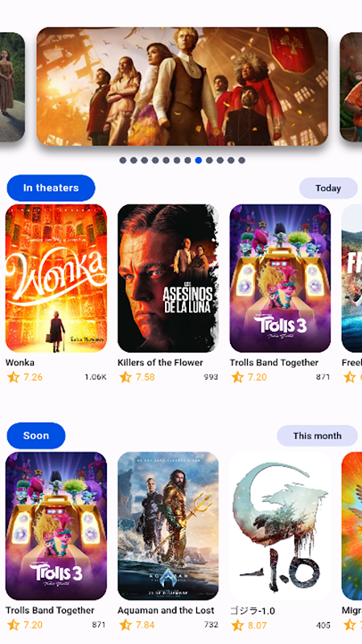This screenshot has height=644, width=362.
Task: Tap the star icon beside Wonka's 7.26 rating
Action: (13, 377)
